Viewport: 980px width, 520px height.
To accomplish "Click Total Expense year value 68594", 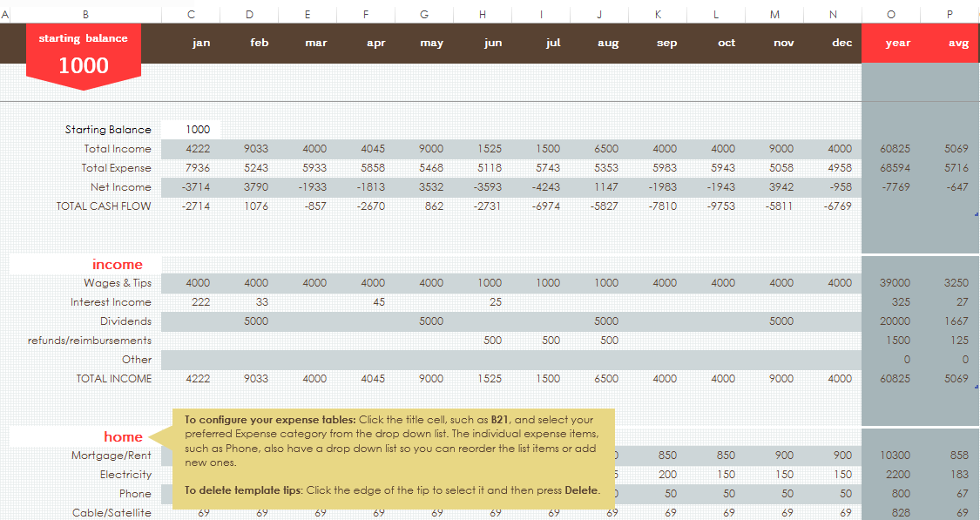I will (x=896, y=168).
